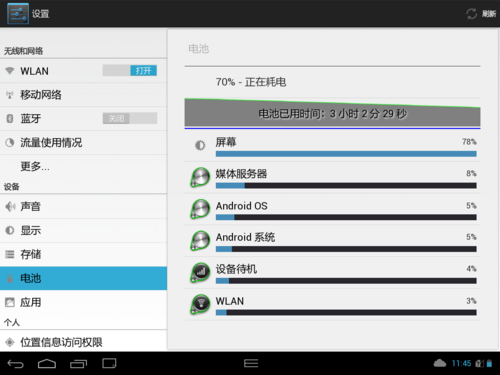Screen dimensions: 500x375
Task: Click the Android OS app icon
Action: (200, 209)
